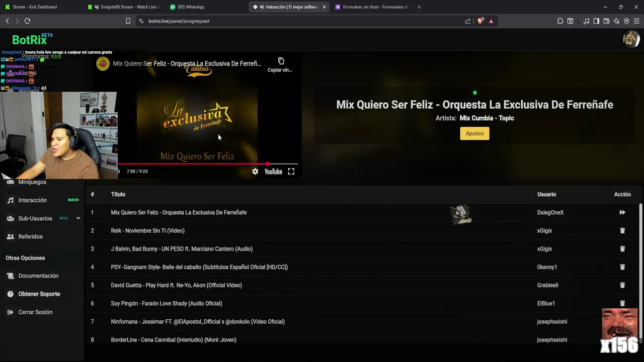Image resolution: width=644 pixels, height=362 pixels.
Task: Open the media control music note icon
Action: [586, 21]
